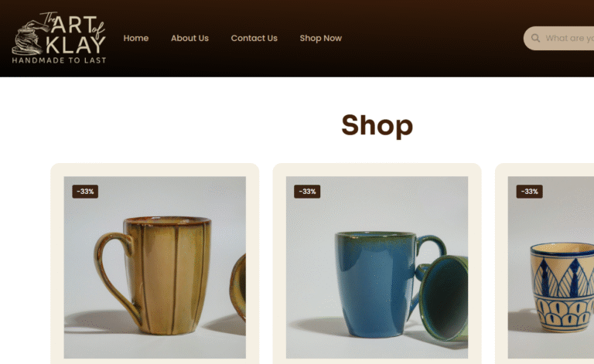Go to the Contact Us page

(x=254, y=38)
